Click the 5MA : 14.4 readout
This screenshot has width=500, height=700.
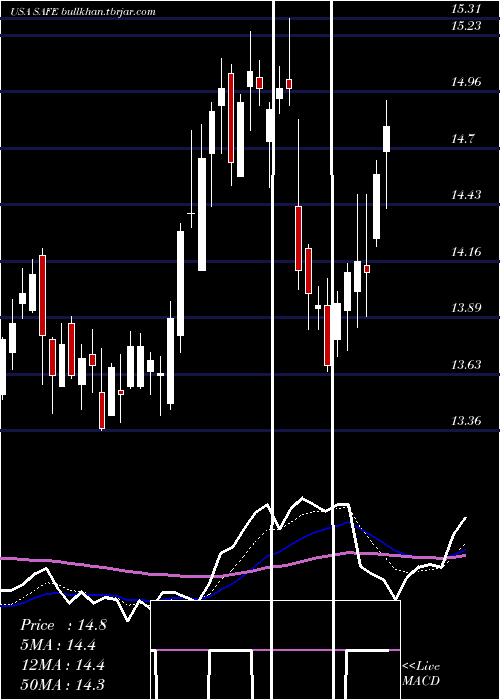click(x=58, y=645)
